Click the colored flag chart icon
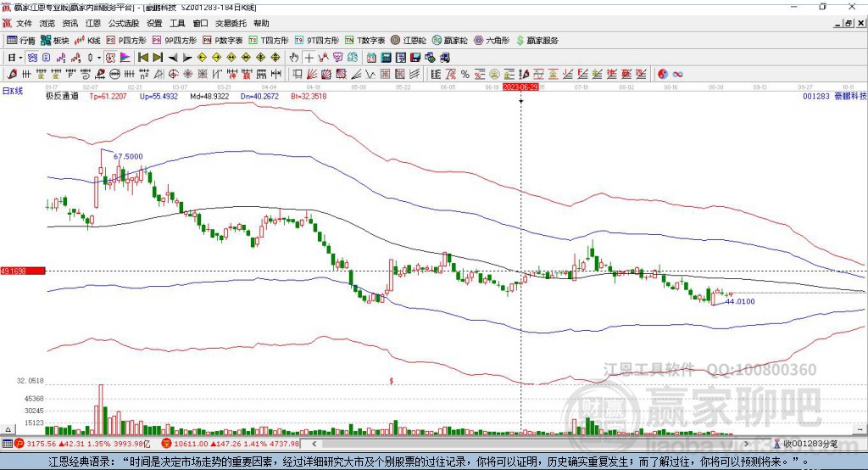Image resolution: width=868 pixels, height=470 pixels. click(x=125, y=58)
